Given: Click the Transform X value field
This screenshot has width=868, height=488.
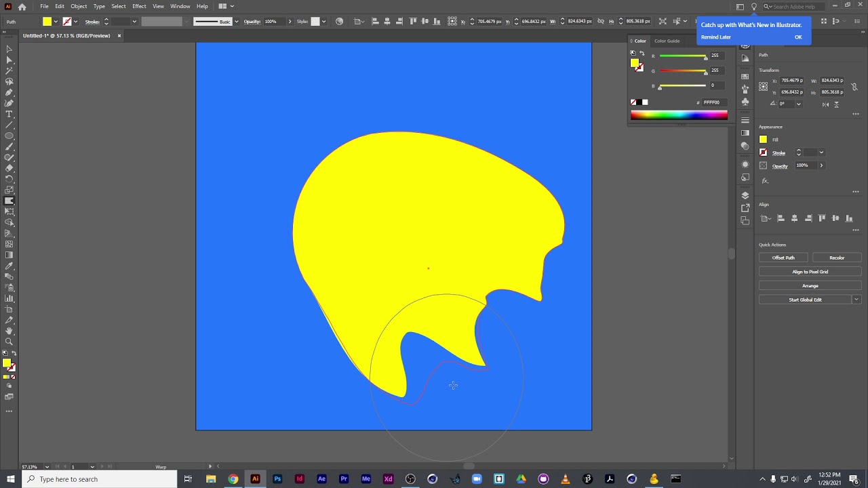Looking at the screenshot, I should click(x=791, y=81).
